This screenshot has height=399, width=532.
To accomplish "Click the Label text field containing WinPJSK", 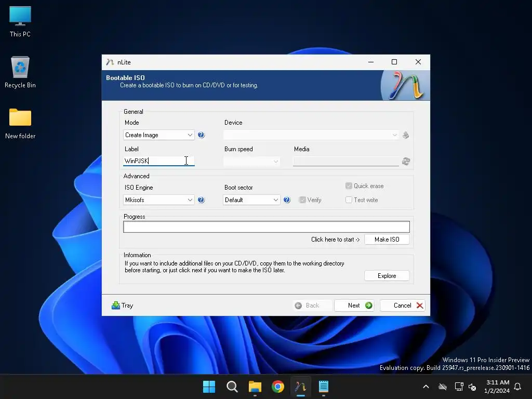I will coord(159,161).
